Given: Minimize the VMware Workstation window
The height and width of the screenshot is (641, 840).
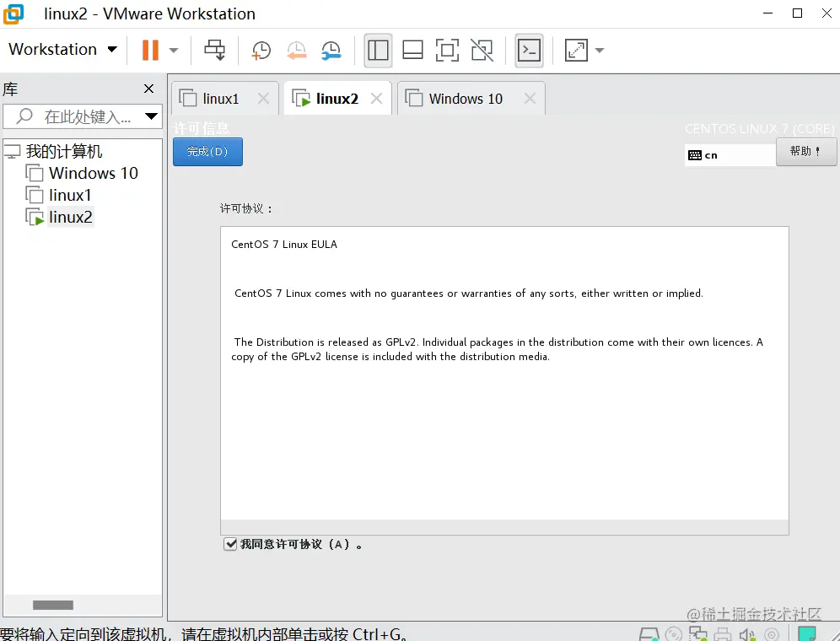Looking at the screenshot, I should pos(767,13).
